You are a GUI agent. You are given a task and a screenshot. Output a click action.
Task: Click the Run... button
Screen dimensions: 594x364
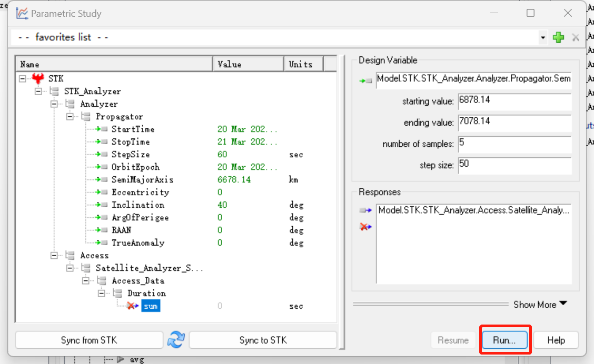(504, 340)
